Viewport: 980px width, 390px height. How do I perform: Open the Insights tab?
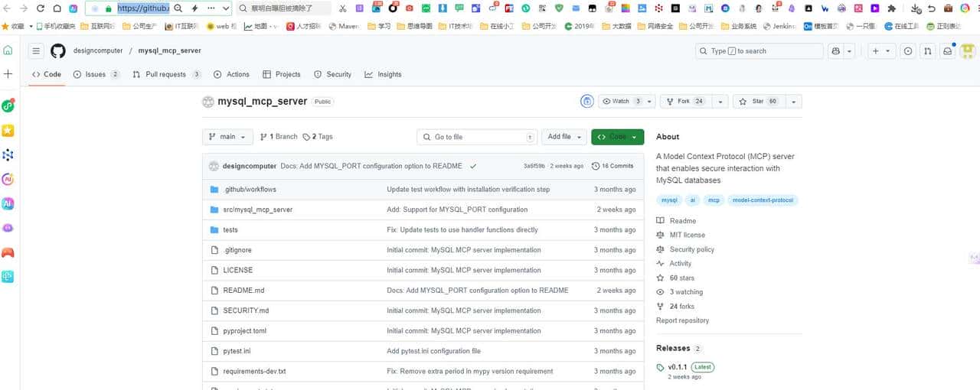coord(383,74)
